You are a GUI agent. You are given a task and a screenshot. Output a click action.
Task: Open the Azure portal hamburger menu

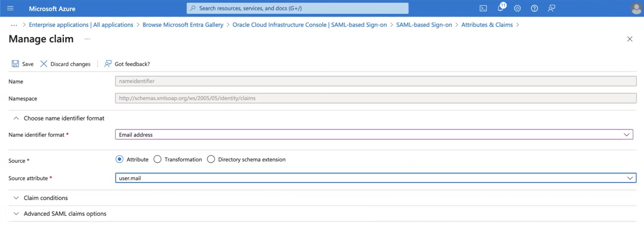10,8
